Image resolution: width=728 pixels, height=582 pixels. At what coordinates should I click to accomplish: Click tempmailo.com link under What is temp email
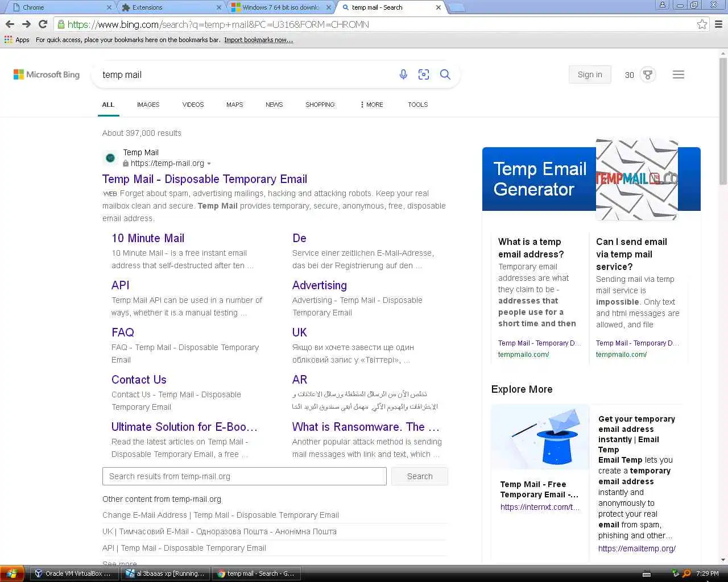pos(524,354)
